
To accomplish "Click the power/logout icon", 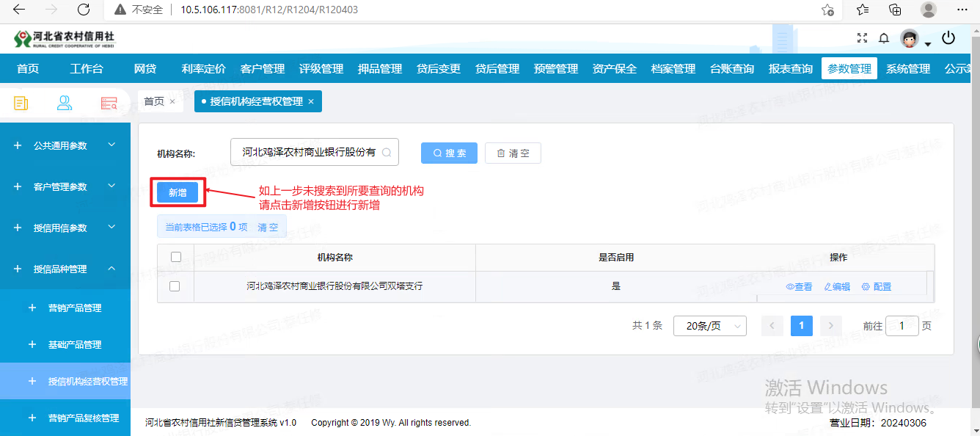I will click(x=948, y=38).
